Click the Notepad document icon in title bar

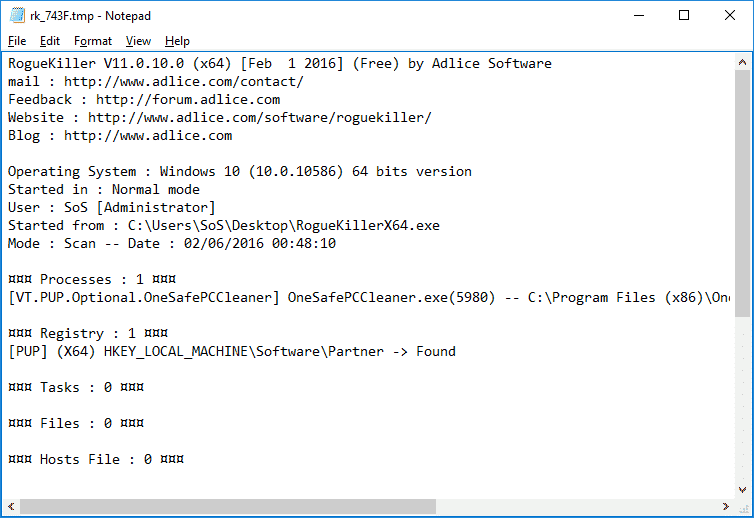pyautogui.click(x=17, y=15)
